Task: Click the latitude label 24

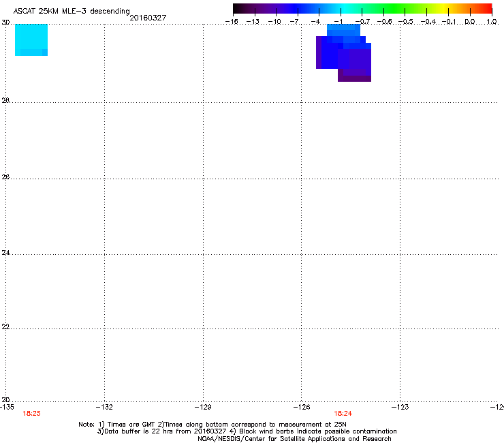Action: pyautogui.click(x=5, y=253)
